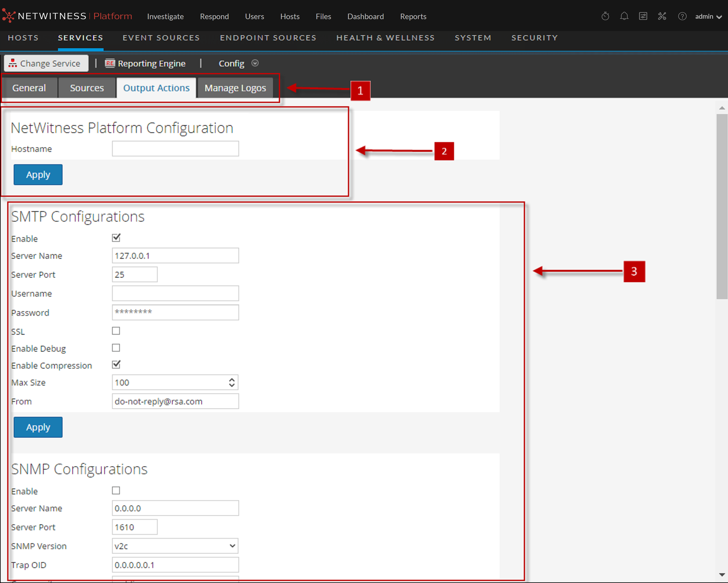Click Apply under Hostname field
This screenshot has width=728, height=583.
pyautogui.click(x=38, y=175)
